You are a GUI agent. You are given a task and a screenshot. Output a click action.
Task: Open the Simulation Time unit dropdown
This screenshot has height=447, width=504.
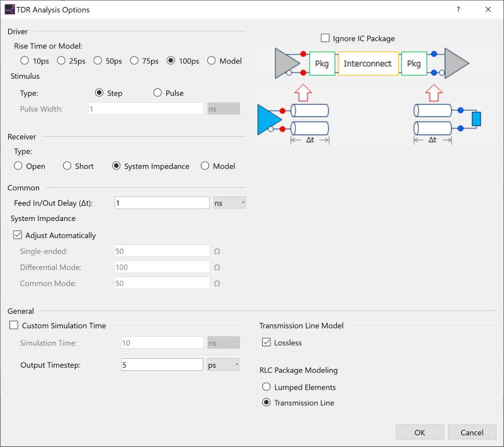pos(224,342)
